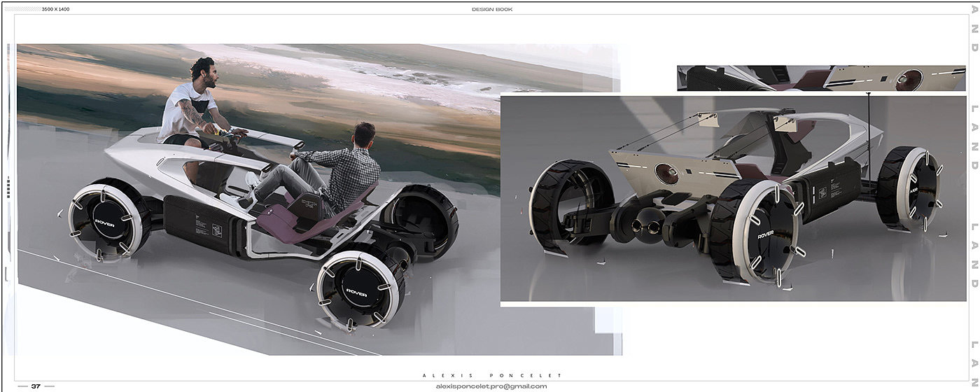Image resolution: width=980 pixels, height=392 pixels.
Task: Click the hatched stripe icon beside 3500 X 1400
Action: 21,9
